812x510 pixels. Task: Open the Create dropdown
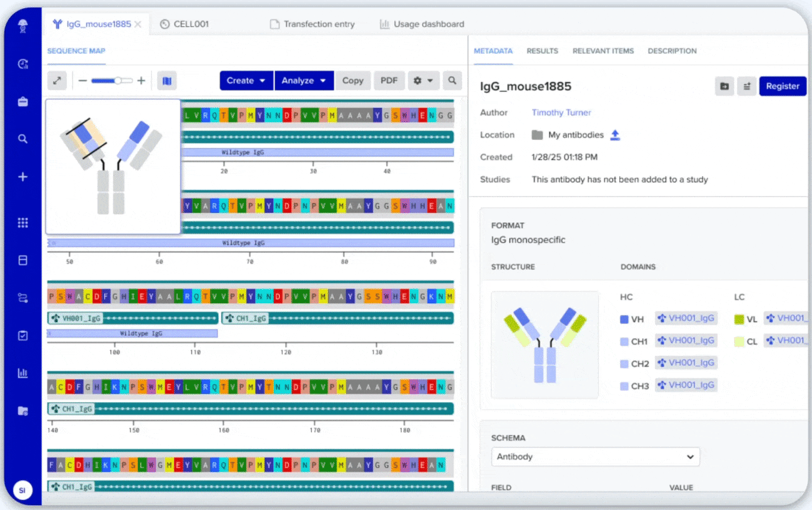[x=246, y=81]
